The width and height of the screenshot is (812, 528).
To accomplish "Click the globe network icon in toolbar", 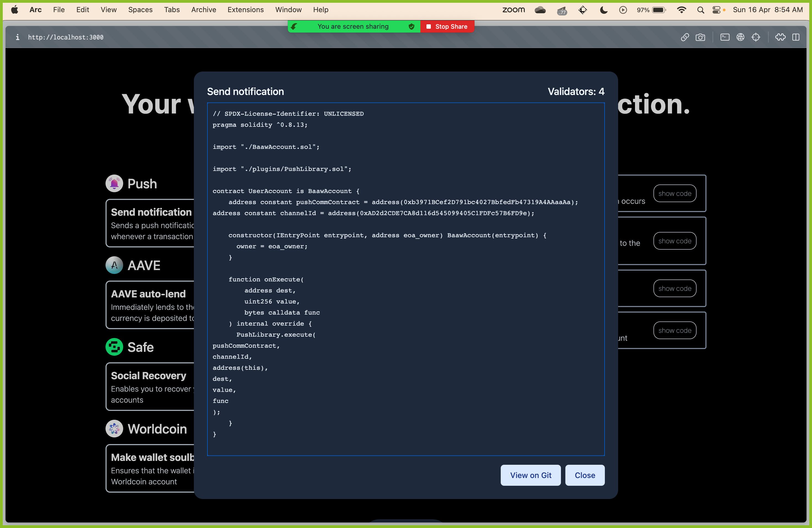I will pos(740,37).
